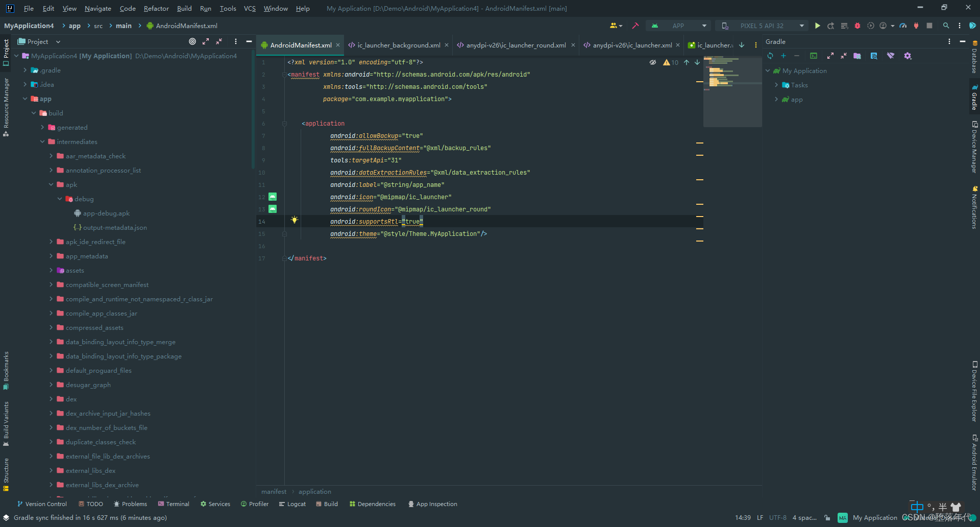Jump to next highlighted warning arrow
The image size is (980, 527).
point(697,62)
